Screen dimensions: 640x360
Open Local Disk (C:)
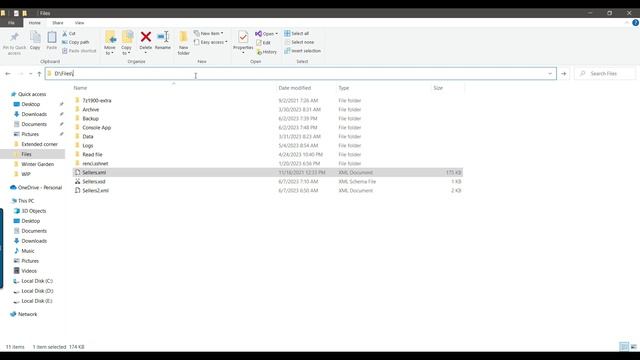click(37, 281)
